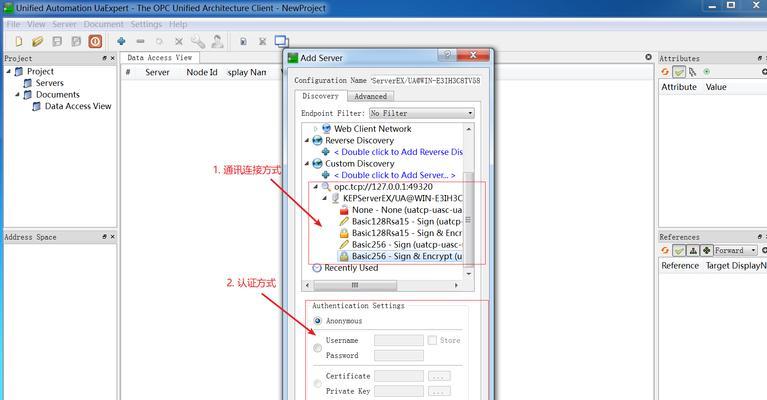This screenshot has height=400, width=767.
Task: Collapse the Project root tree node
Action: coord(8,71)
